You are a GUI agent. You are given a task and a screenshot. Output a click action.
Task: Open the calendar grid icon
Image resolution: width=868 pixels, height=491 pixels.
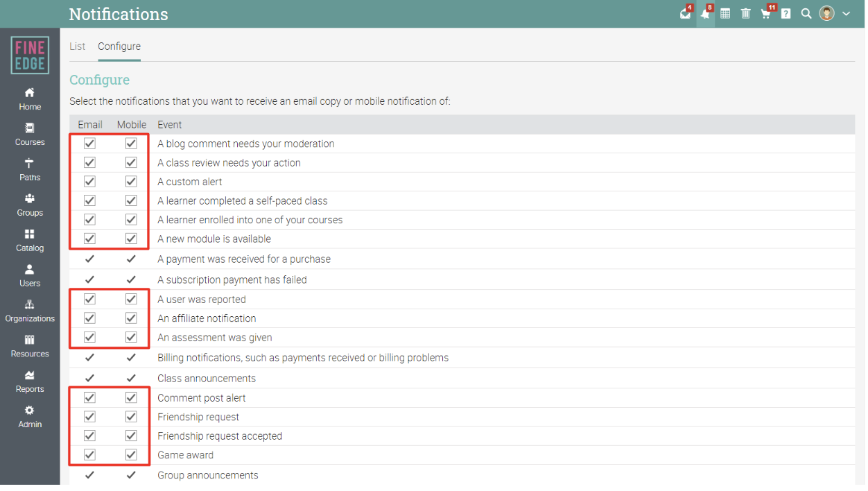tap(725, 14)
